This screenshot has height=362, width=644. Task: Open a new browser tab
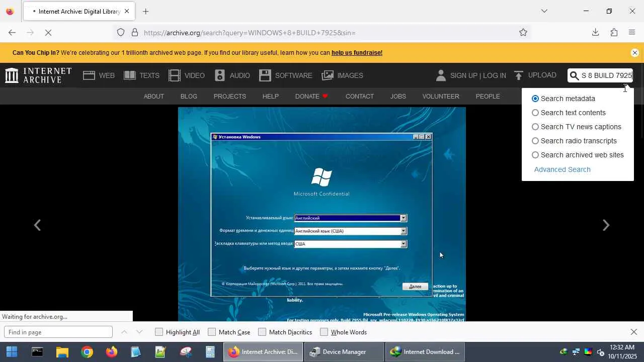(146, 11)
